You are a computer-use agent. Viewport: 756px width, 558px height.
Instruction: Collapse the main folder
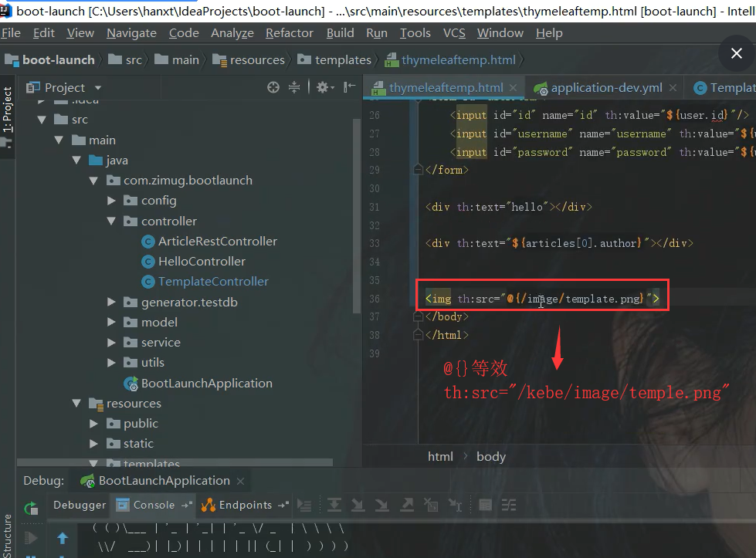pyautogui.click(x=59, y=140)
